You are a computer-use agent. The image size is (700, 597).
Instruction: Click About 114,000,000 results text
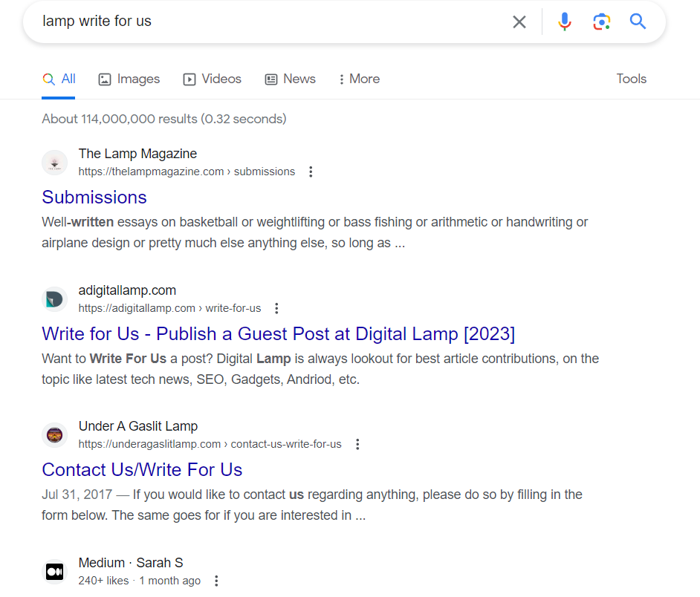pyautogui.click(x=164, y=119)
